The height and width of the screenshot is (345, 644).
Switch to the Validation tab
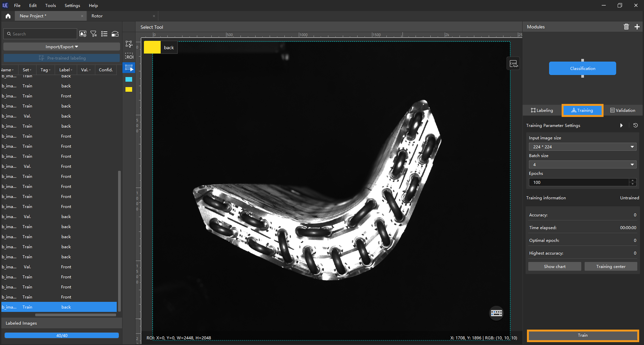[623, 110]
